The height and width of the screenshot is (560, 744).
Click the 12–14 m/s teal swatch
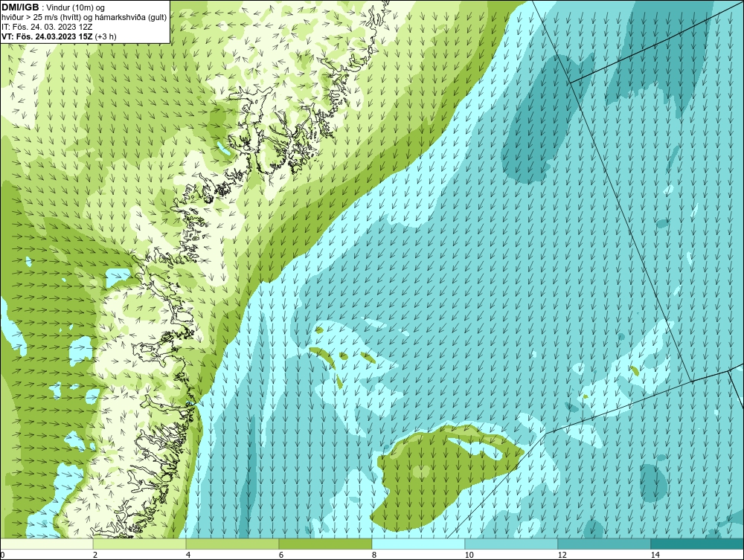click(x=604, y=544)
